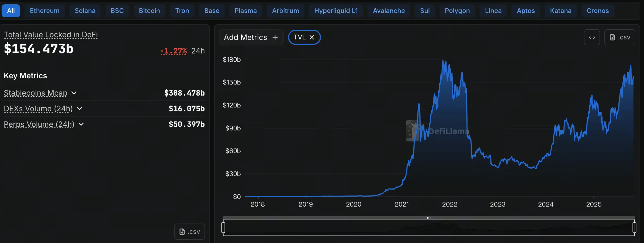The height and width of the screenshot is (243, 644).
Task: Click the $180b label on the value axis
Action: (x=232, y=59)
